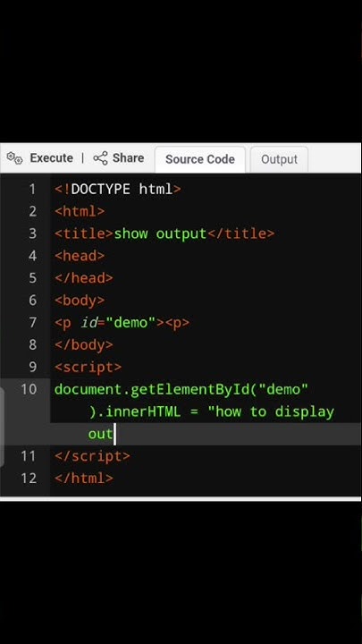
Task: Click the closing </script> tag
Action: [x=92, y=456]
